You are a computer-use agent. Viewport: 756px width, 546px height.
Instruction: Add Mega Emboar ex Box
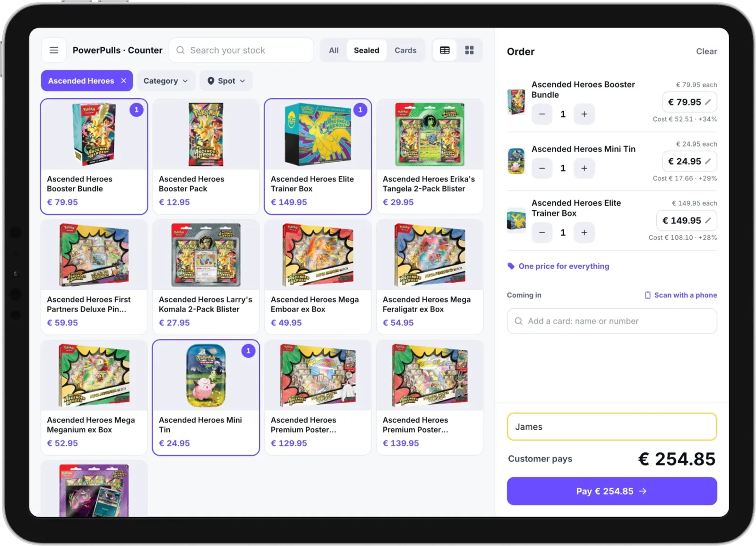tap(318, 277)
